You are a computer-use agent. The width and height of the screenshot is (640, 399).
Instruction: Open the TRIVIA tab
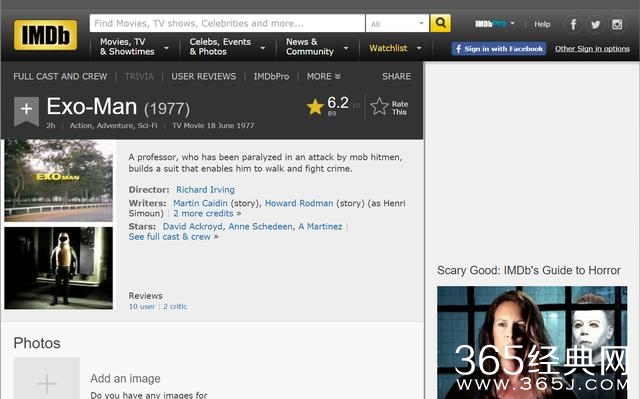[x=139, y=76]
